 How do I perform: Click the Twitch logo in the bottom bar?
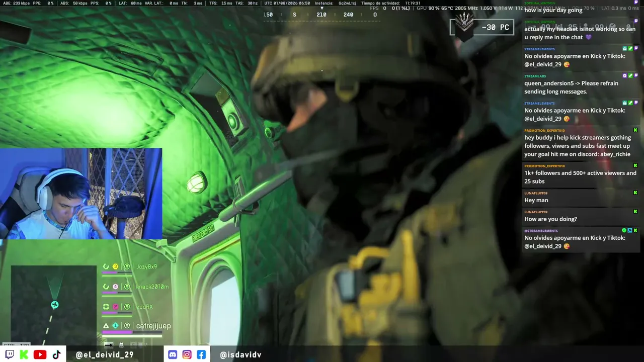tap(10, 354)
